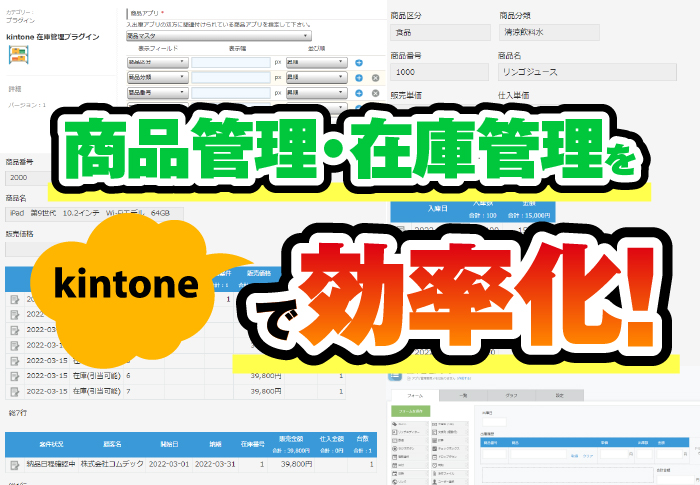The width and height of the screenshot is (700, 485).
Task: Open edit icon for 在庫(引当可能) row 7
Action: (15, 392)
